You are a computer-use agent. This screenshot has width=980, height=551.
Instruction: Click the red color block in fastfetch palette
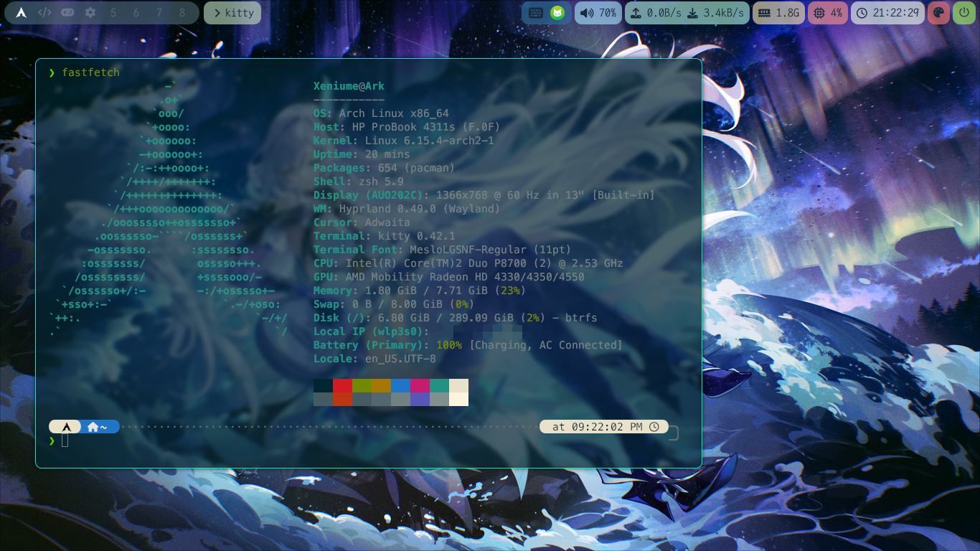point(342,385)
